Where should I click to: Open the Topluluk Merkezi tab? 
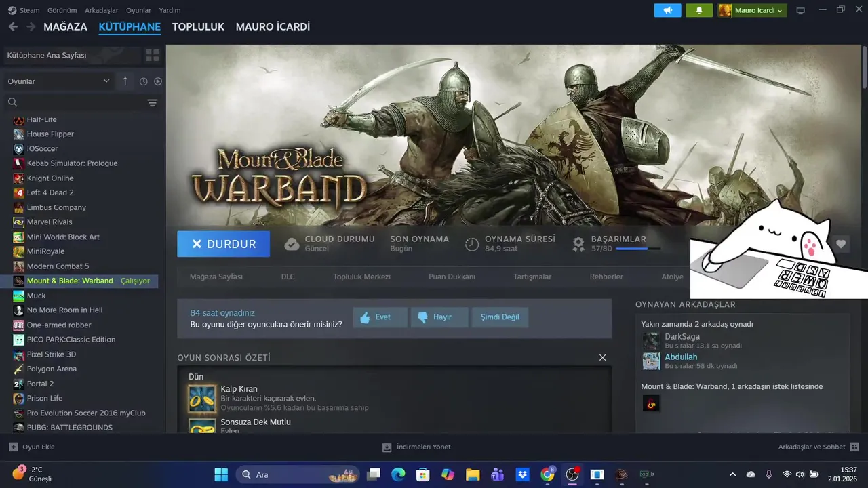click(x=361, y=277)
